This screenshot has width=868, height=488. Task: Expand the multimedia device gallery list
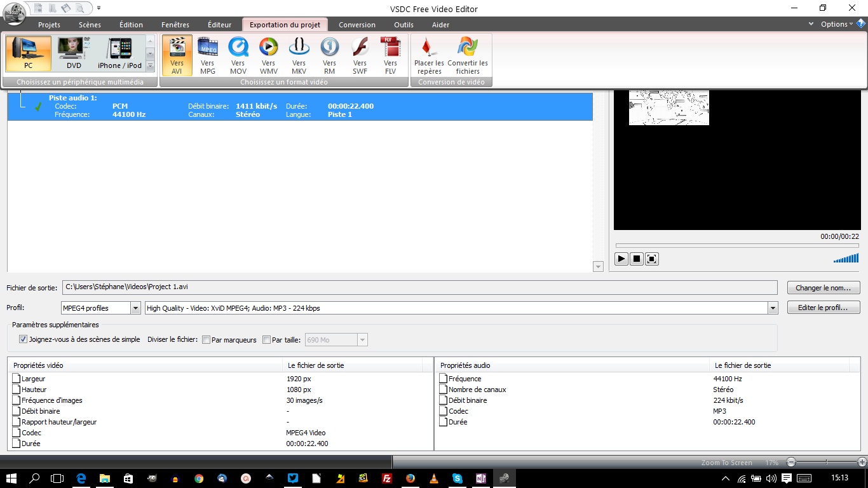151,65
